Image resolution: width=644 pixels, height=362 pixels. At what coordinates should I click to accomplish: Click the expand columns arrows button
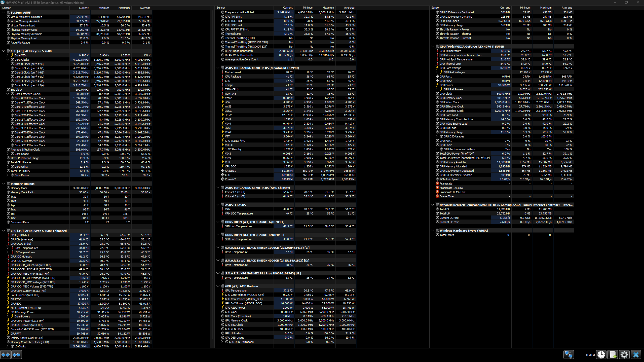[6, 355]
